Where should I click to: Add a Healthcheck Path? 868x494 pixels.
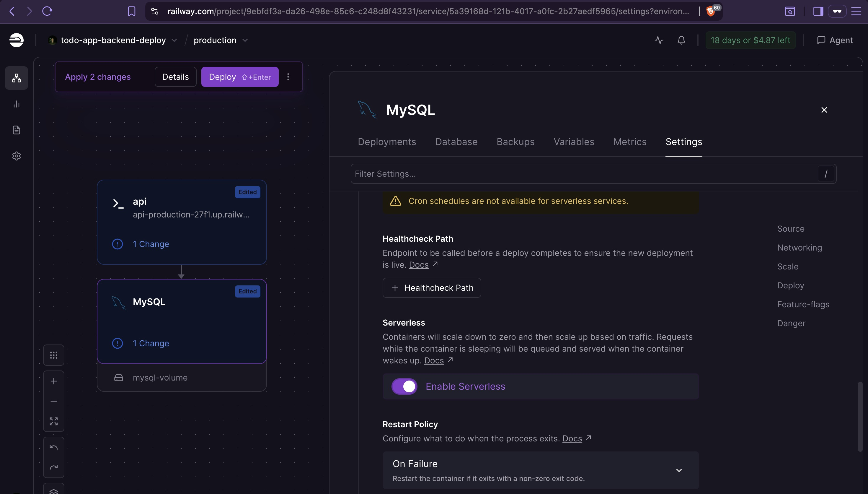click(x=431, y=288)
